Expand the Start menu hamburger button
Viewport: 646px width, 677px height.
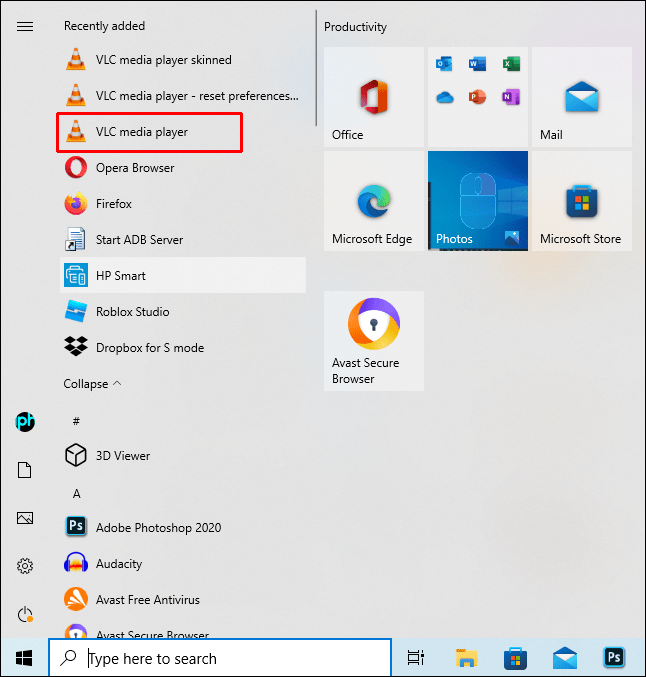click(x=25, y=26)
